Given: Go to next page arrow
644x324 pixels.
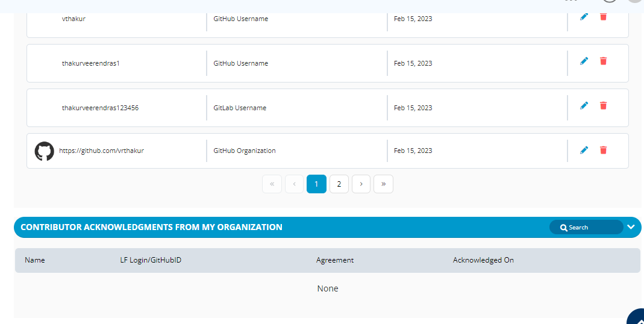Looking at the screenshot, I should point(361,184).
